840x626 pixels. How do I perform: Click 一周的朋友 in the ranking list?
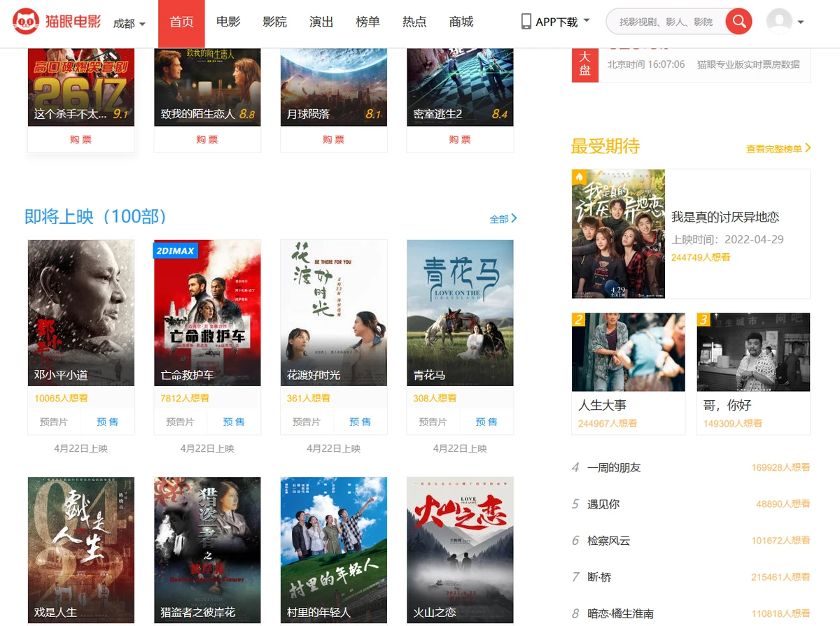614,467
